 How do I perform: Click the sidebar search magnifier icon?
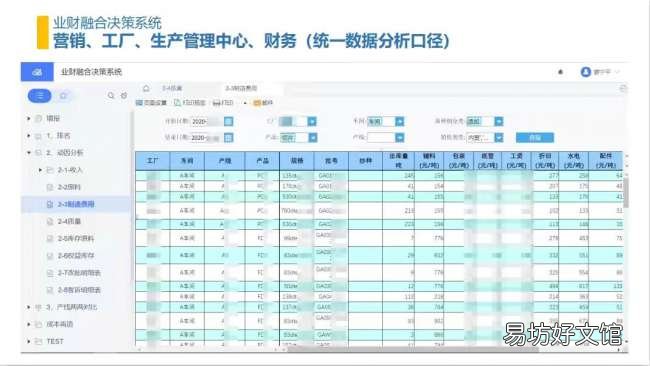click(x=111, y=96)
